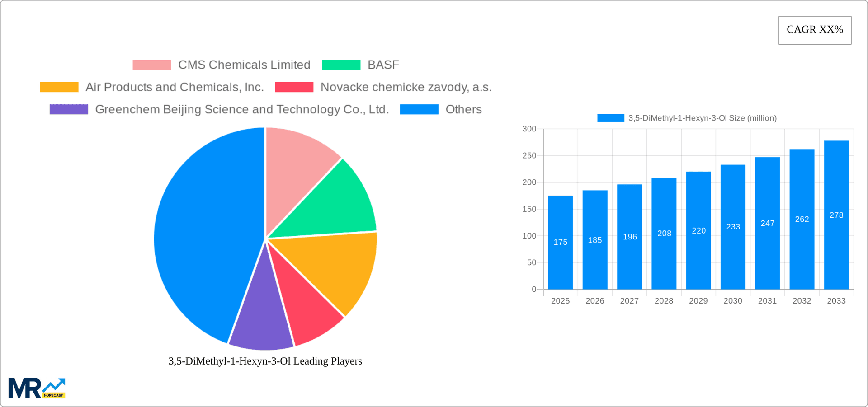Image resolution: width=868 pixels, height=407 pixels.
Task: Click the purple Greenchem legend marker
Action: tap(68, 109)
